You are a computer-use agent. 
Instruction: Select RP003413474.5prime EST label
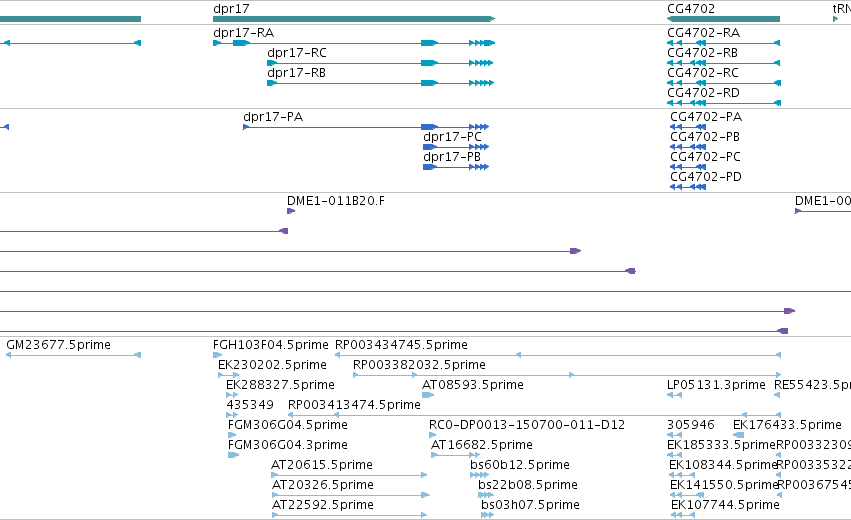[354, 405]
